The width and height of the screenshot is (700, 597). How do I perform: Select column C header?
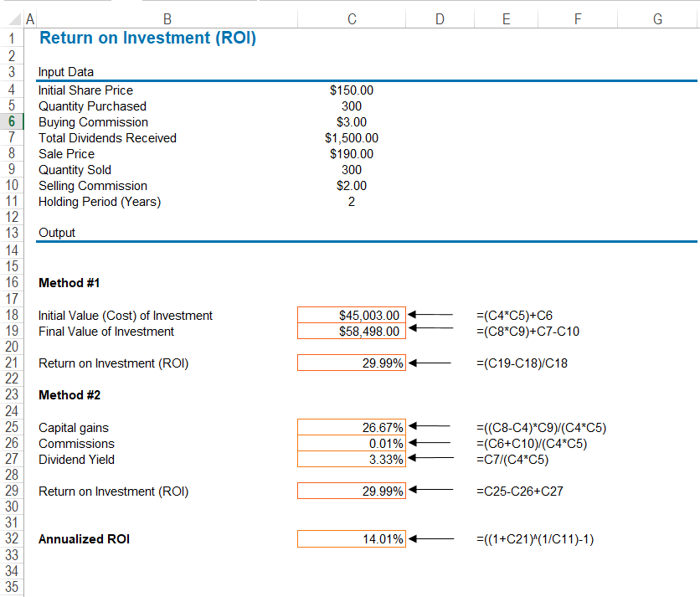click(x=351, y=17)
